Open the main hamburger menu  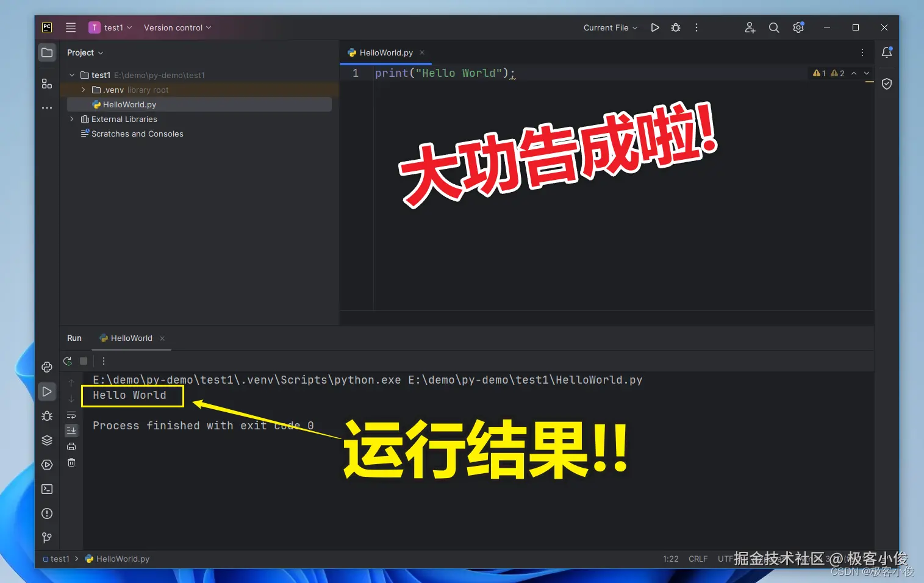71,27
